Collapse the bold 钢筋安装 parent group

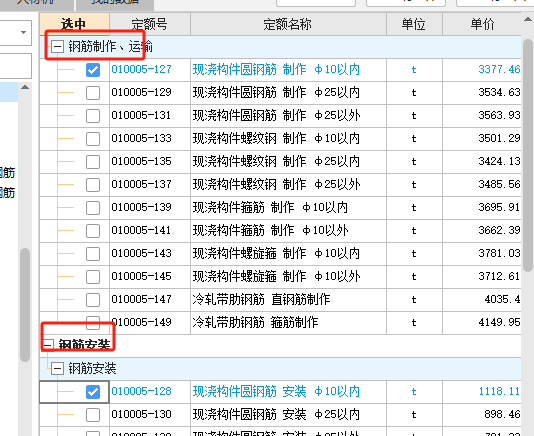pos(48,345)
